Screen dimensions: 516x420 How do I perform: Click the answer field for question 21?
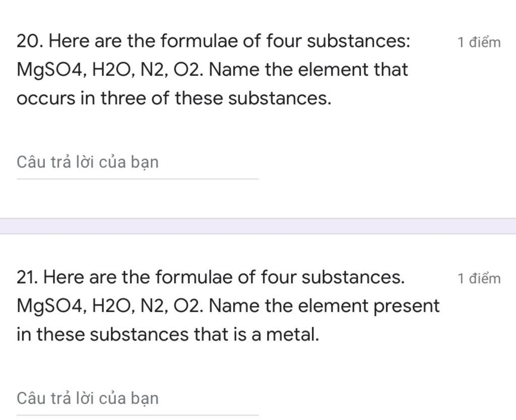point(137,399)
